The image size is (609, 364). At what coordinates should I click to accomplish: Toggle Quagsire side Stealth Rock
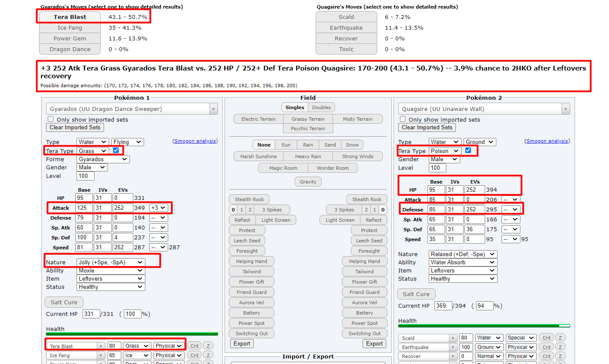click(367, 199)
